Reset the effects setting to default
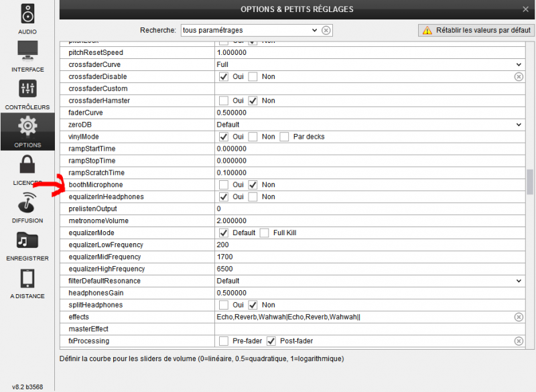 point(518,317)
